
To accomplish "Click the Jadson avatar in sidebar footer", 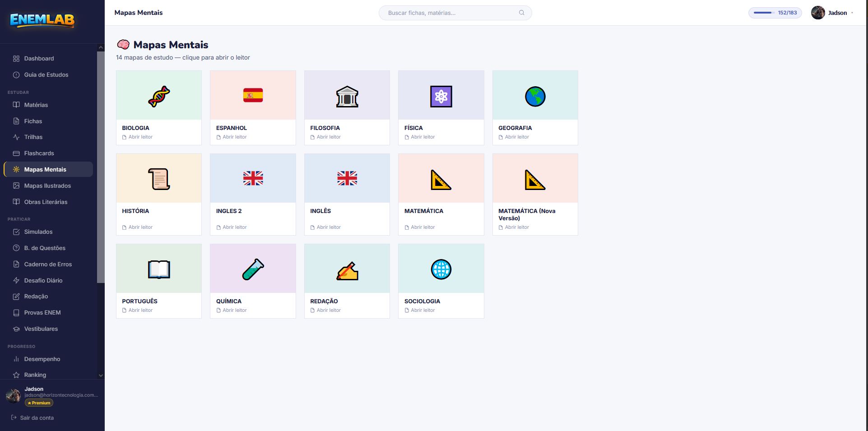I will [x=13, y=396].
